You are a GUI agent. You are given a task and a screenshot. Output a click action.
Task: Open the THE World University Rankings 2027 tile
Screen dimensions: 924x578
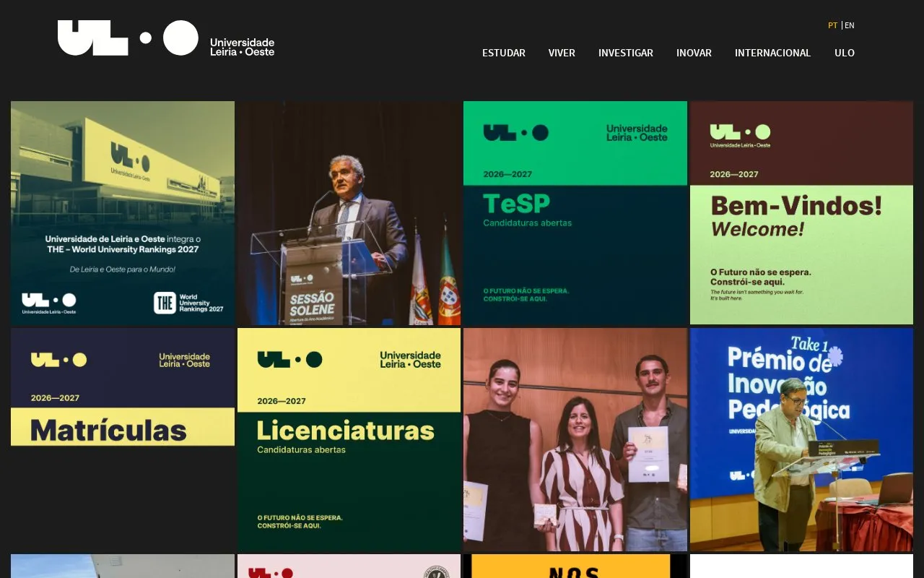coord(123,213)
